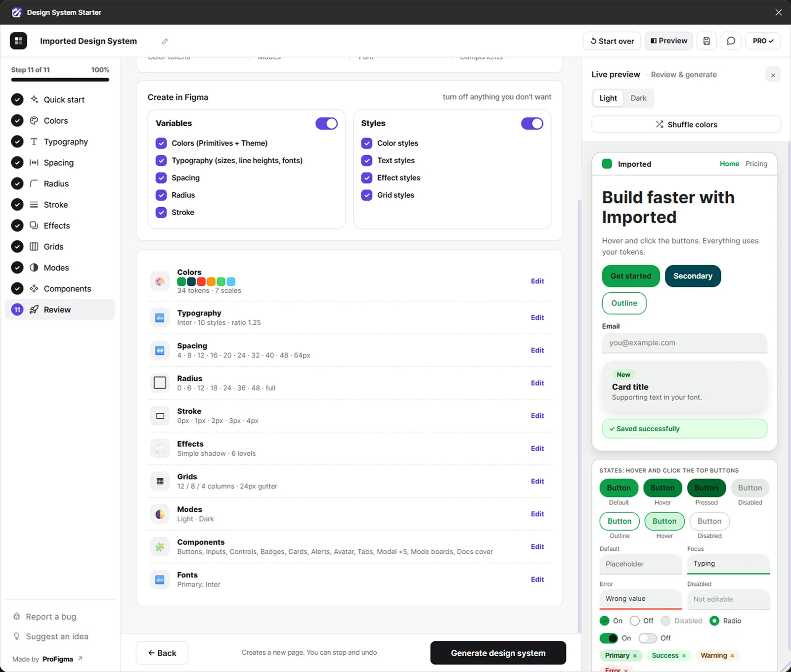Click the green color swatch under Colors
Viewport: 791px width, 672px height.
pyautogui.click(x=181, y=282)
